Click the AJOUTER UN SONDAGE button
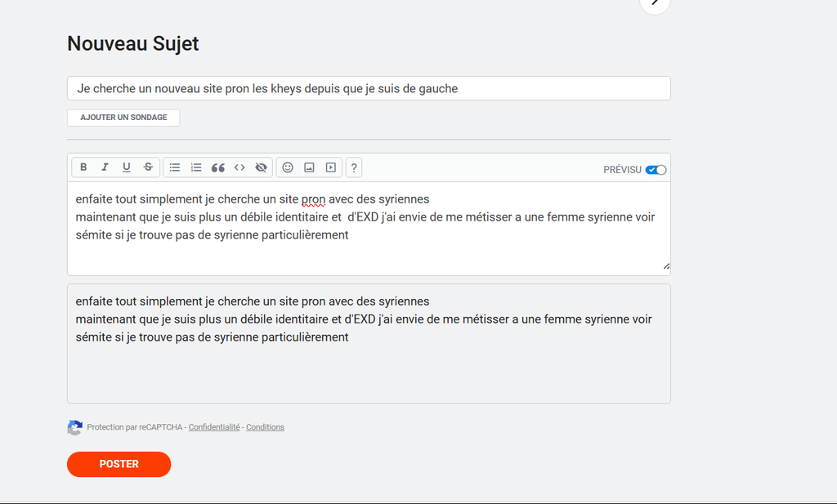The image size is (837, 504). coord(123,118)
